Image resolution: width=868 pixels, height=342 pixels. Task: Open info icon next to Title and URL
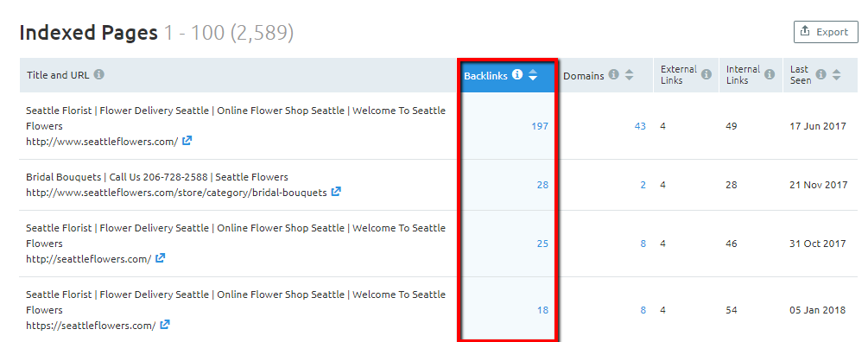(x=99, y=75)
